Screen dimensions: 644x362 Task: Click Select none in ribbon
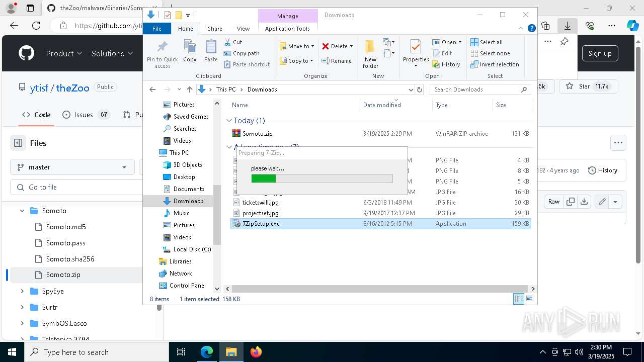(491, 53)
